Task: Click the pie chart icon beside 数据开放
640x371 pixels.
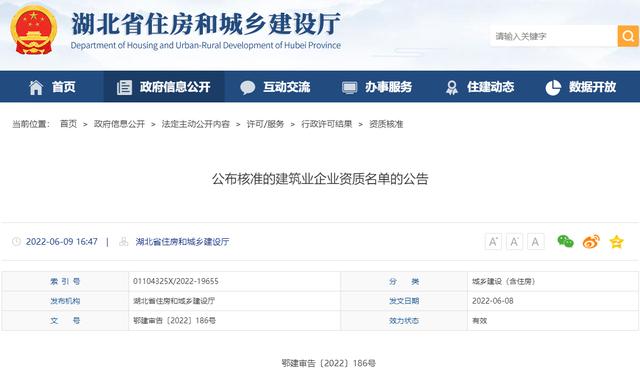Action: (x=553, y=87)
